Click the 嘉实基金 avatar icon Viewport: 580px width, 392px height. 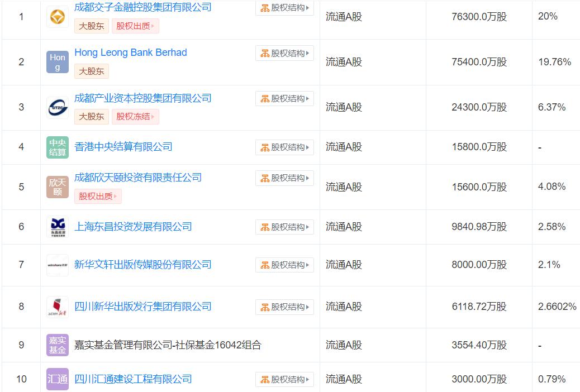click(58, 345)
